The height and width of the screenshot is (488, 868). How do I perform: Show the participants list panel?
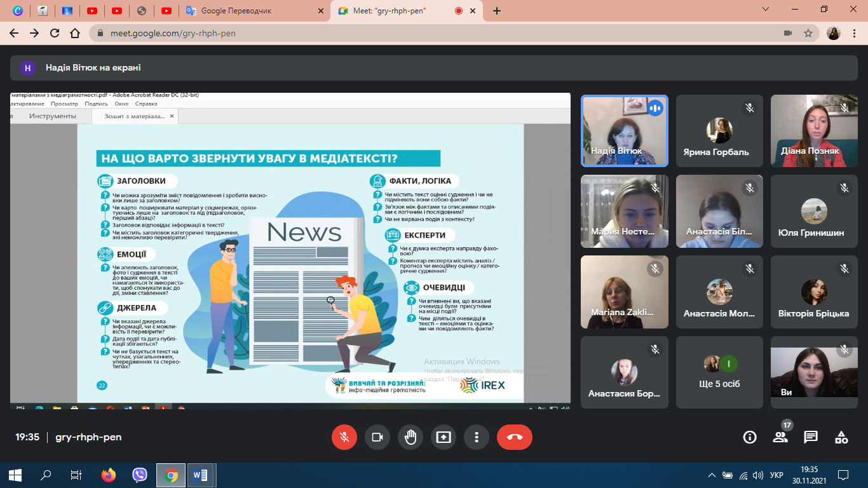[780, 437]
